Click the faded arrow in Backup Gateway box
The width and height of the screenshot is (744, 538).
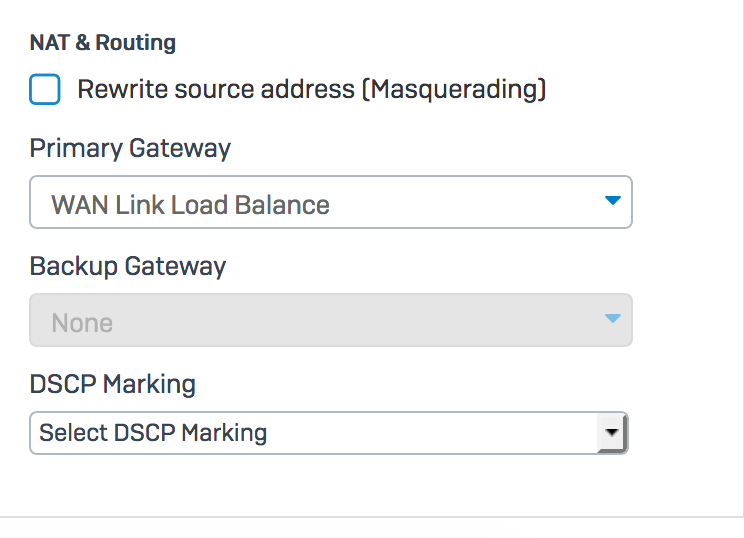[613, 318]
